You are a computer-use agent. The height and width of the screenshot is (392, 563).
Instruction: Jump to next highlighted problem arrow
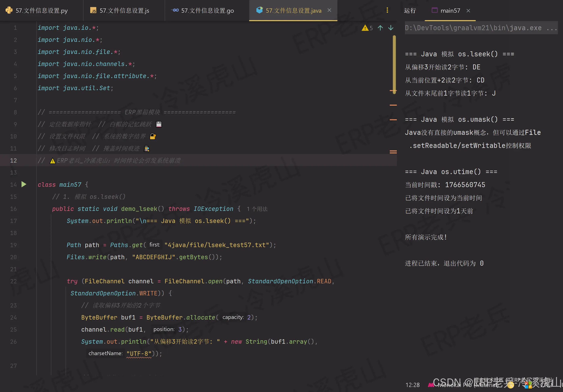click(x=391, y=28)
